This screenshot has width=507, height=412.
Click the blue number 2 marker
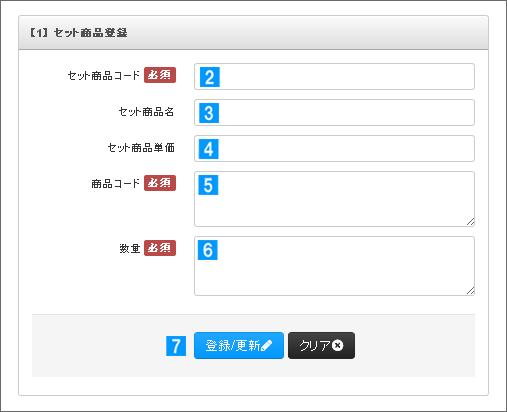click(x=210, y=77)
